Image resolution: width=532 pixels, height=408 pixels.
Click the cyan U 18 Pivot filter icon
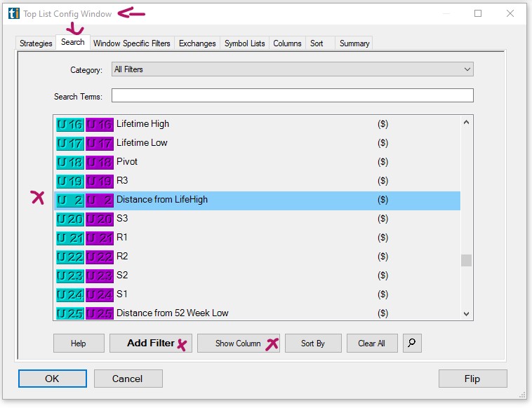69,162
